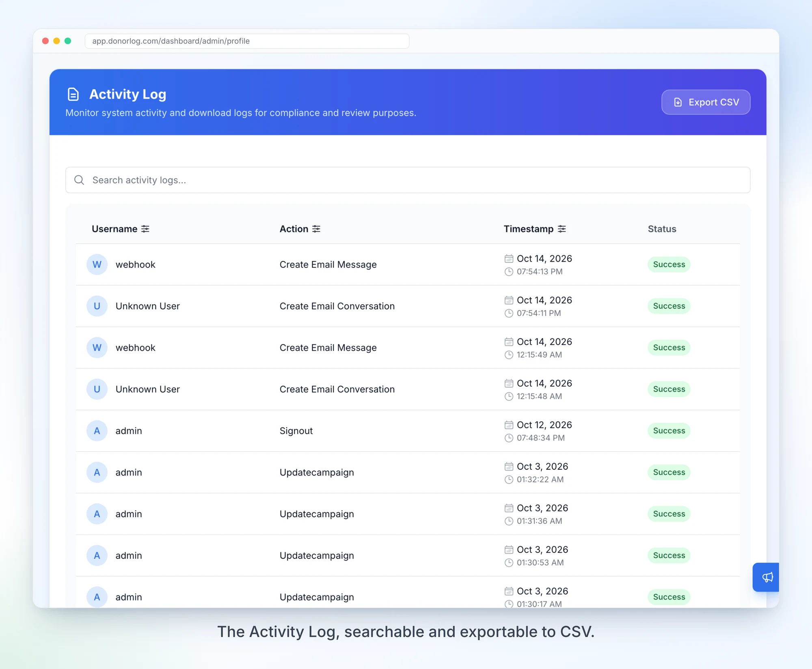
Task: Click the Username column header
Action: pyautogui.click(x=114, y=229)
